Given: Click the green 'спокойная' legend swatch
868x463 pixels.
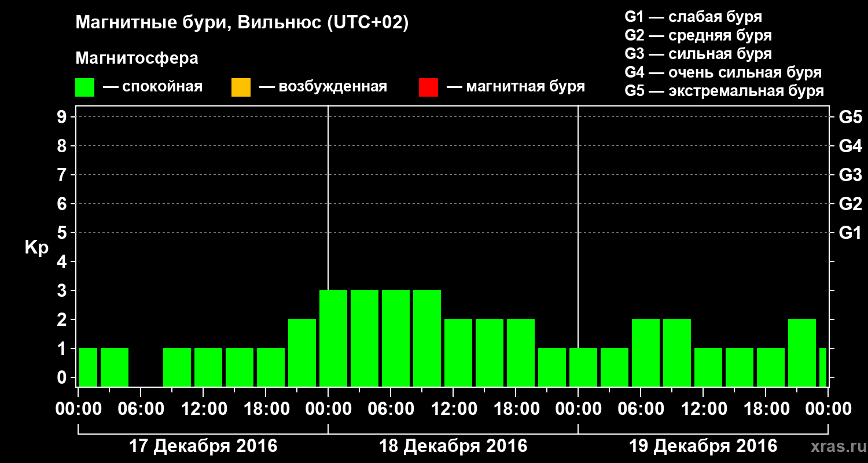Looking at the screenshot, I should click(85, 87).
